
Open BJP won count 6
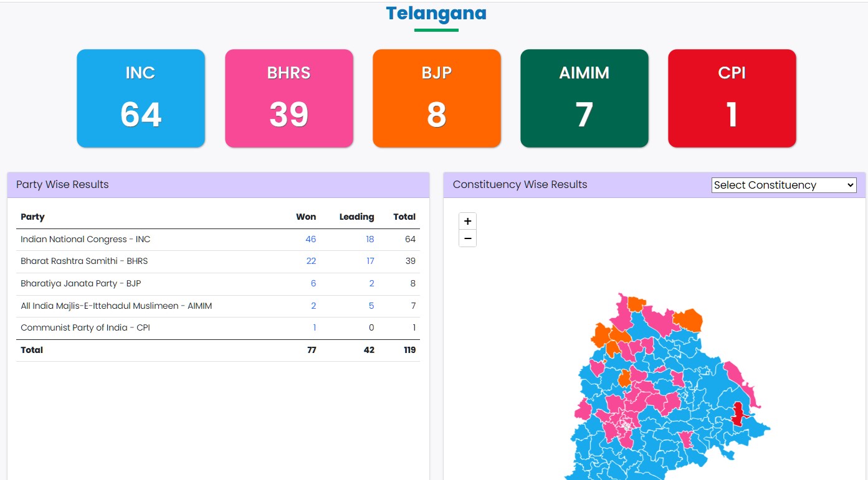point(313,283)
